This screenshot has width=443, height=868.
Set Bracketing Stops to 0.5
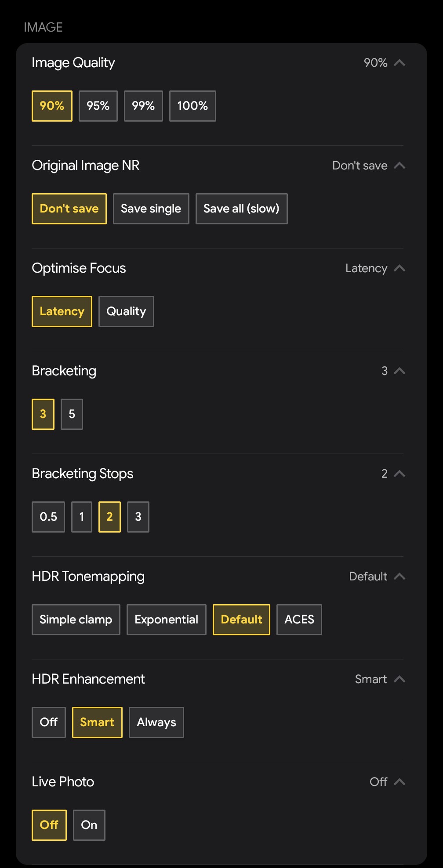[48, 517]
